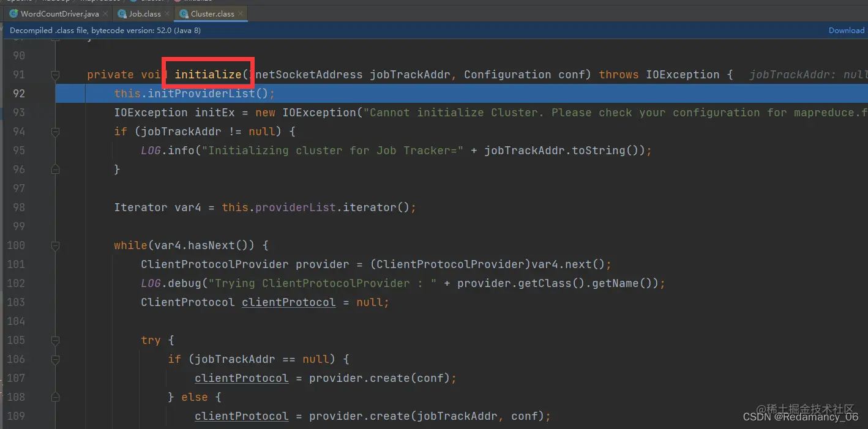The width and height of the screenshot is (868, 429).
Task: Click the inline hint 'jobTrackAddr: null'
Action: pos(808,75)
